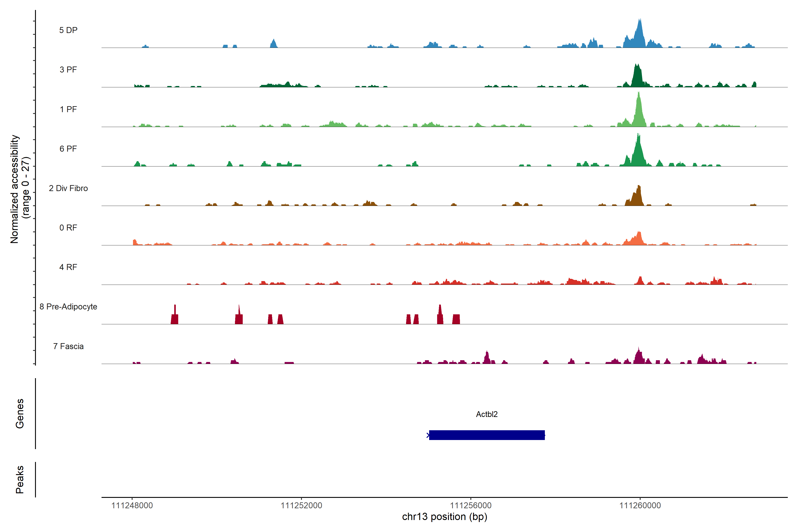Click the 6 PF track label

(x=68, y=149)
